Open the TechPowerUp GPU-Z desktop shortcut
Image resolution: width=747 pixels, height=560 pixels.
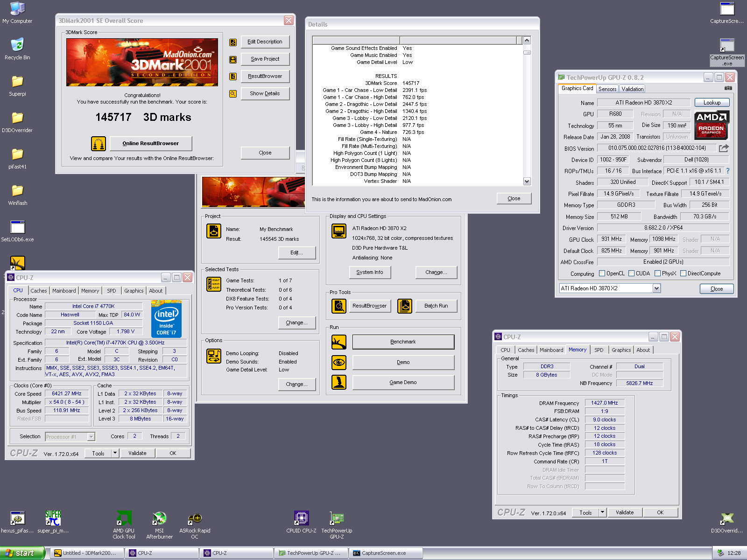pos(337,525)
